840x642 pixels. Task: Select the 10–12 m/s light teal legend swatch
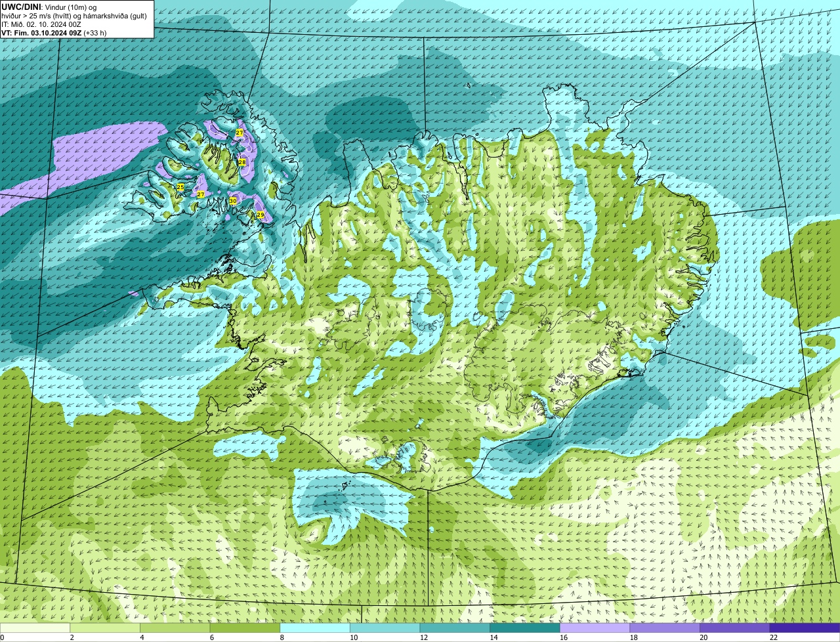click(385, 628)
